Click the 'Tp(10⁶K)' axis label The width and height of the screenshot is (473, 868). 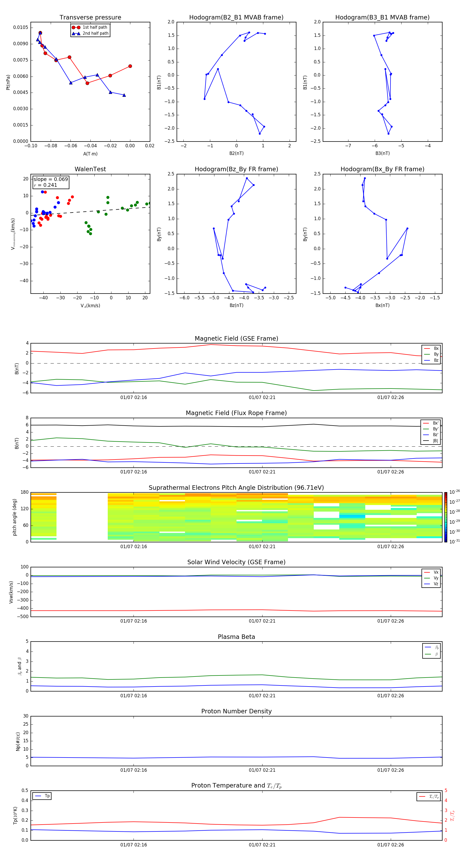pos(15,815)
